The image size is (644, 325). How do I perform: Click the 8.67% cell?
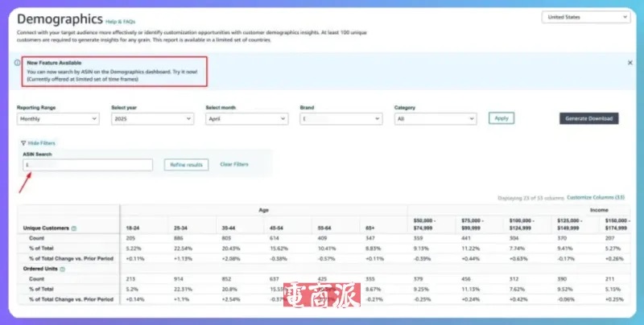click(x=374, y=290)
